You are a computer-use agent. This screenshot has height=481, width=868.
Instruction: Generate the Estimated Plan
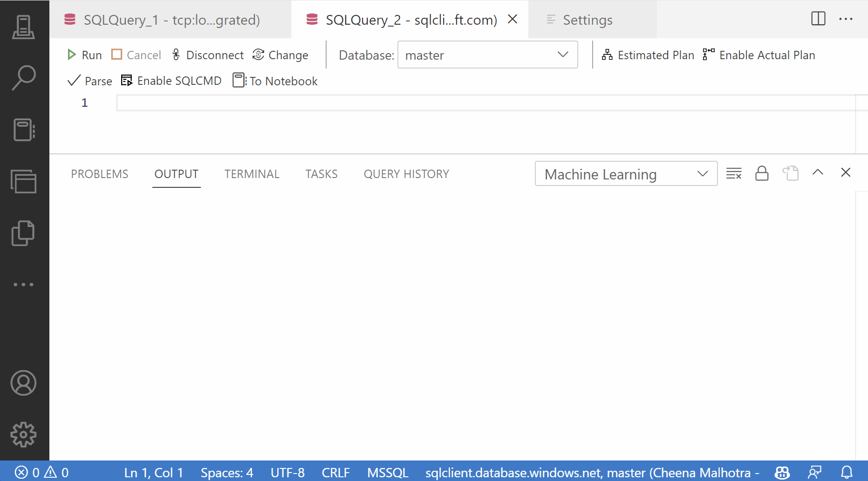click(x=648, y=55)
